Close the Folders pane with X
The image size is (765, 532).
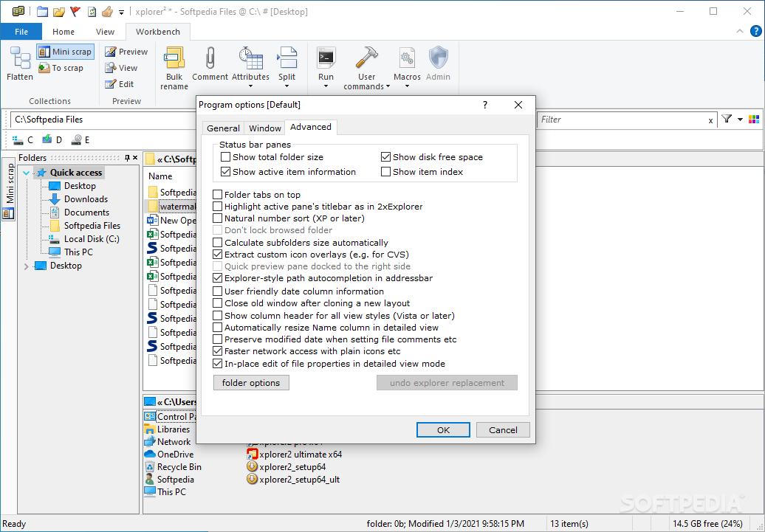click(135, 157)
